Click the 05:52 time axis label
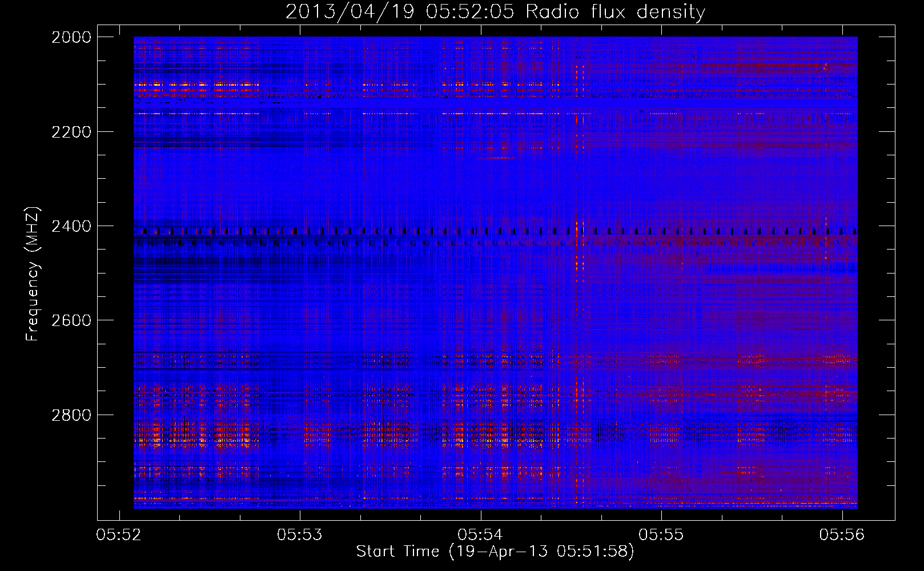 [x=119, y=534]
